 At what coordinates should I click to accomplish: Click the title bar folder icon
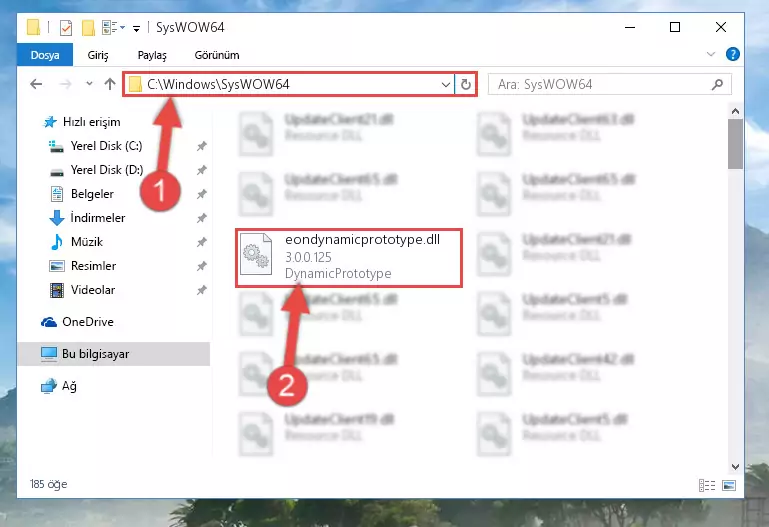33,27
